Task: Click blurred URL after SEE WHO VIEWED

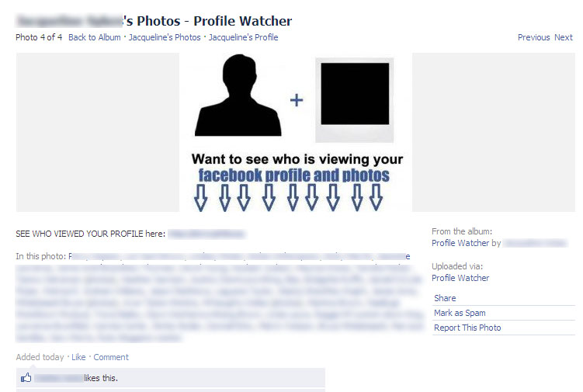Action: coord(206,234)
